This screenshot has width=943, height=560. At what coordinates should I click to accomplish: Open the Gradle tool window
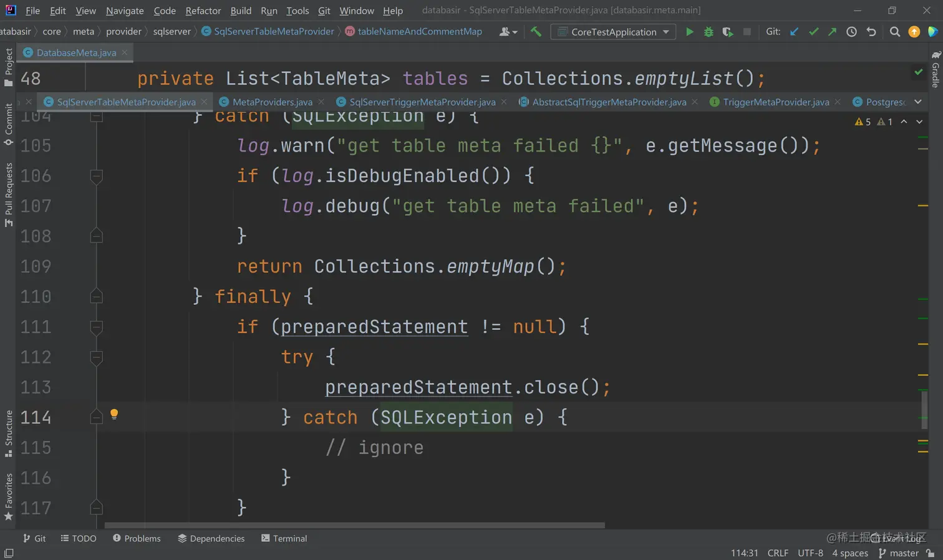pyautogui.click(x=936, y=69)
